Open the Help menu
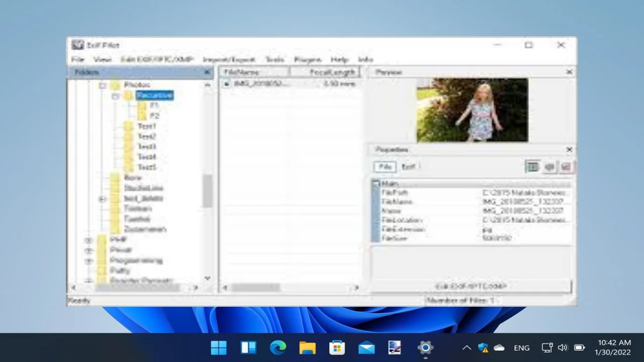Screen dimensions: 644x362 click(x=339, y=59)
